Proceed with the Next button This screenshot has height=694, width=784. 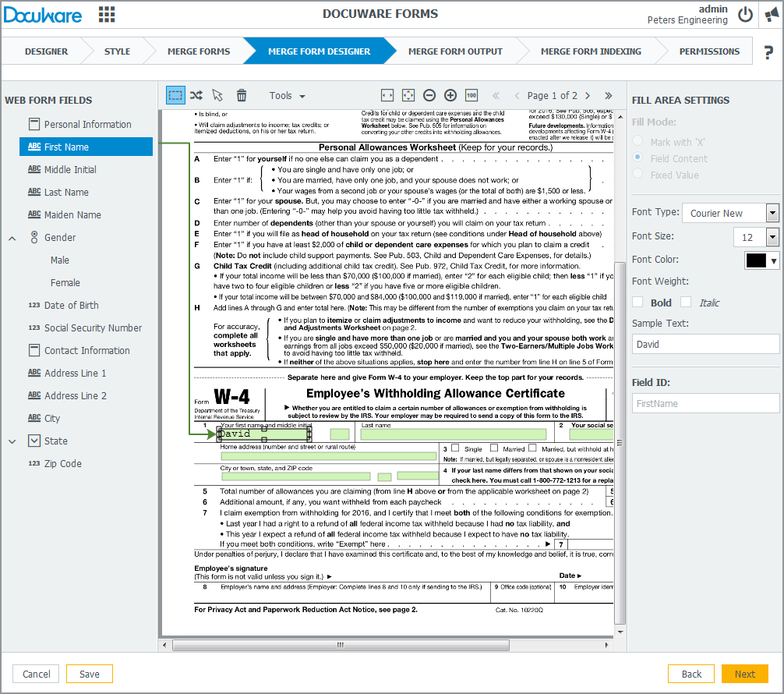pyautogui.click(x=745, y=673)
